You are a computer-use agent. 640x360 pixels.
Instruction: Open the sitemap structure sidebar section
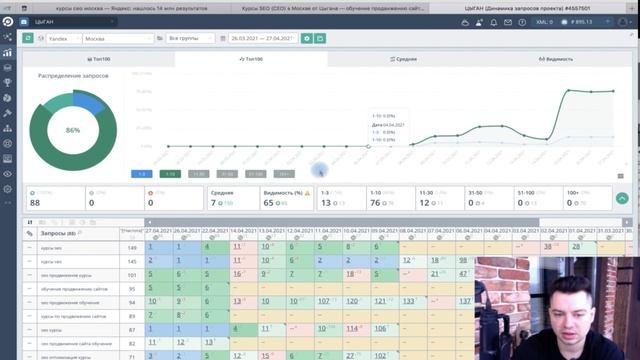pos(8,128)
